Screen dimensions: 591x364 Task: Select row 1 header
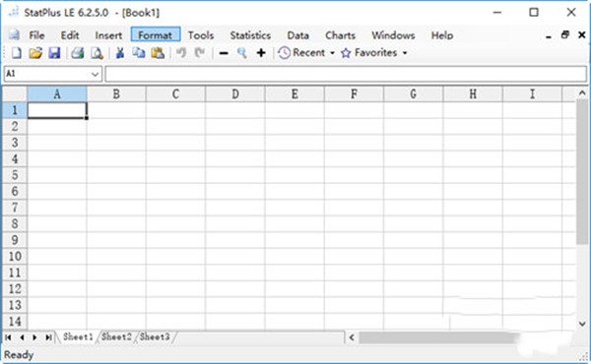coord(15,110)
